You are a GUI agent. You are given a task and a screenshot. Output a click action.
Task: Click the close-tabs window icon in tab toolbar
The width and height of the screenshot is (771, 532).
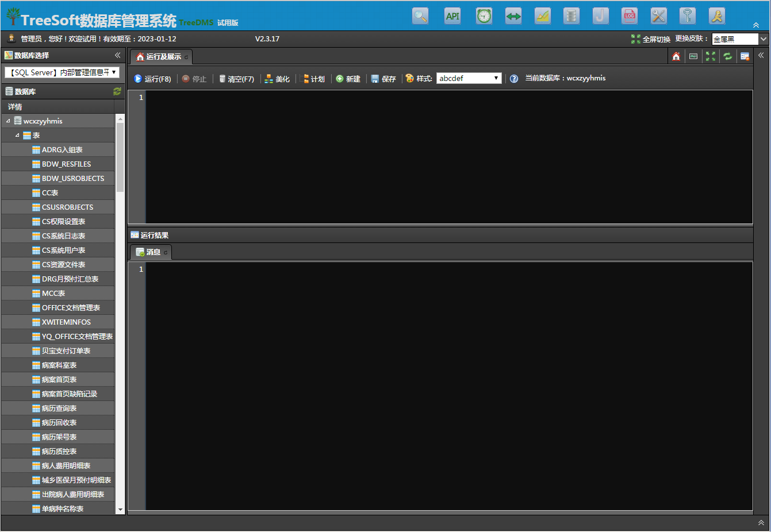pos(745,56)
